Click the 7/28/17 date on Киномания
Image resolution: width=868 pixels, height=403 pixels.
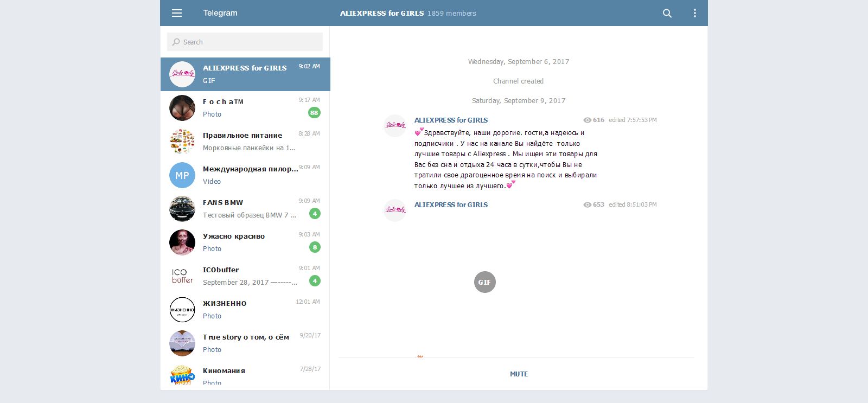[x=310, y=369]
